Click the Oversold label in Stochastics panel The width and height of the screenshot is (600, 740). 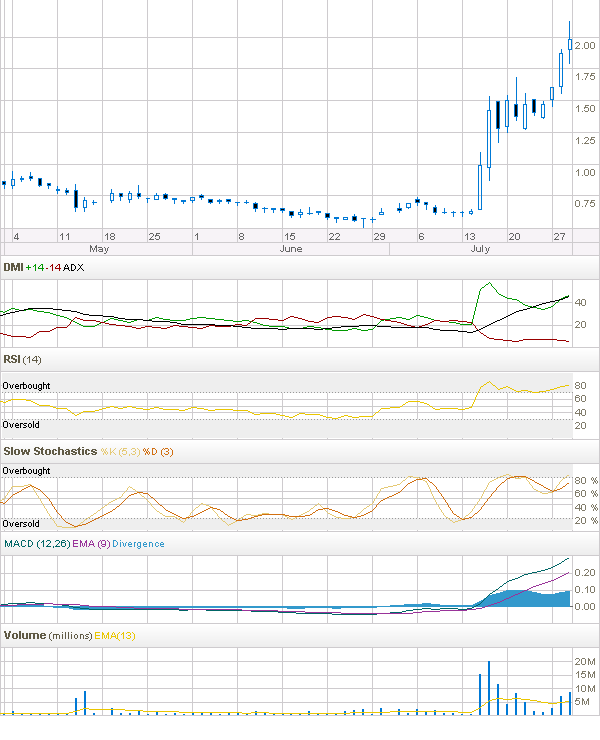click(x=21, y=523)
